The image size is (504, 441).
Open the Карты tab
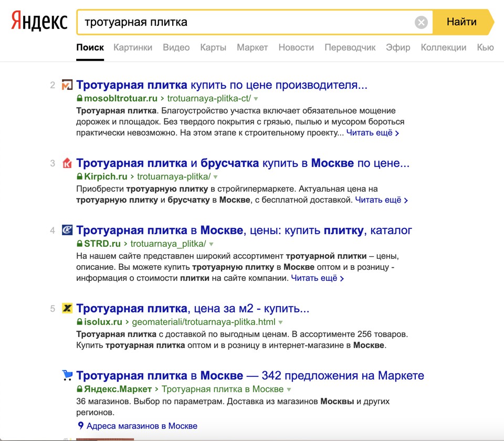213,48
